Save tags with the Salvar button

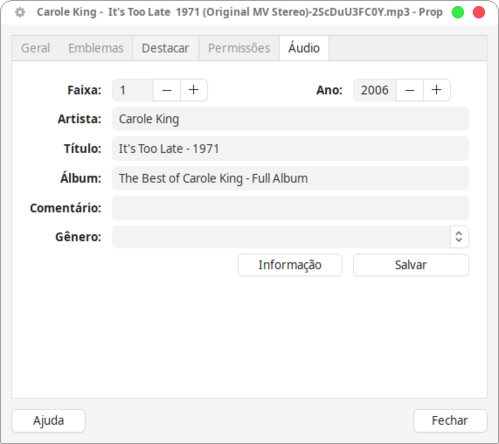tap(411, 265)
